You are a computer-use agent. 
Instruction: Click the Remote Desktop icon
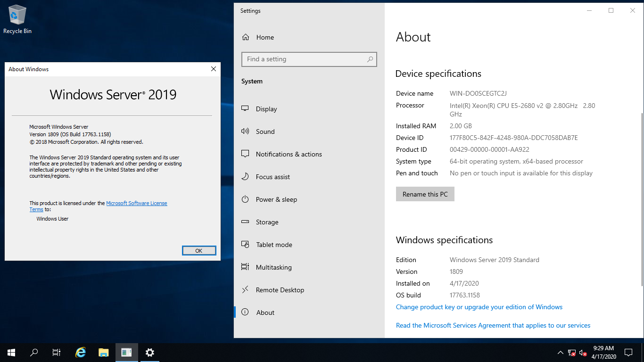[245, 290]
